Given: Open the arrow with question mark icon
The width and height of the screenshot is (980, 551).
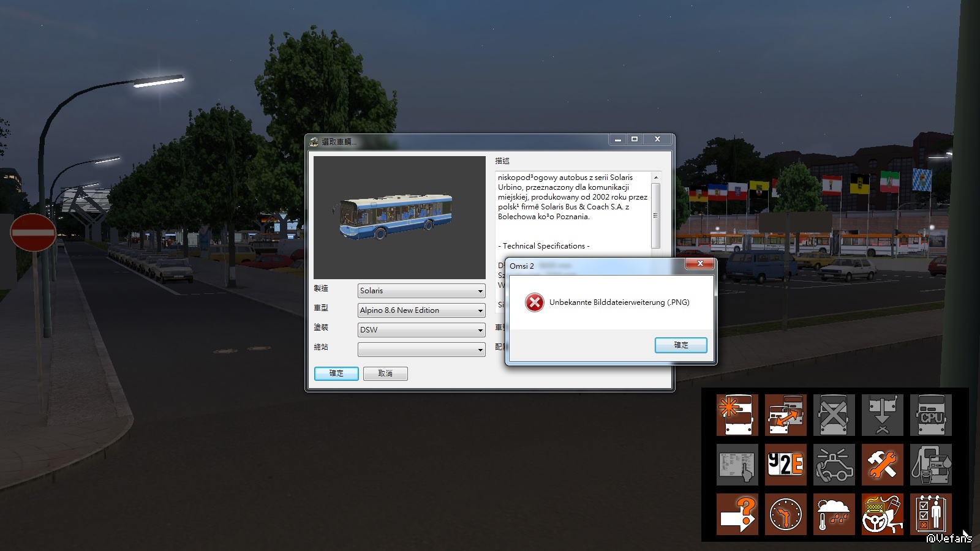Looking at the screenshot, I should pyautogui.click(x=737, y=514).
